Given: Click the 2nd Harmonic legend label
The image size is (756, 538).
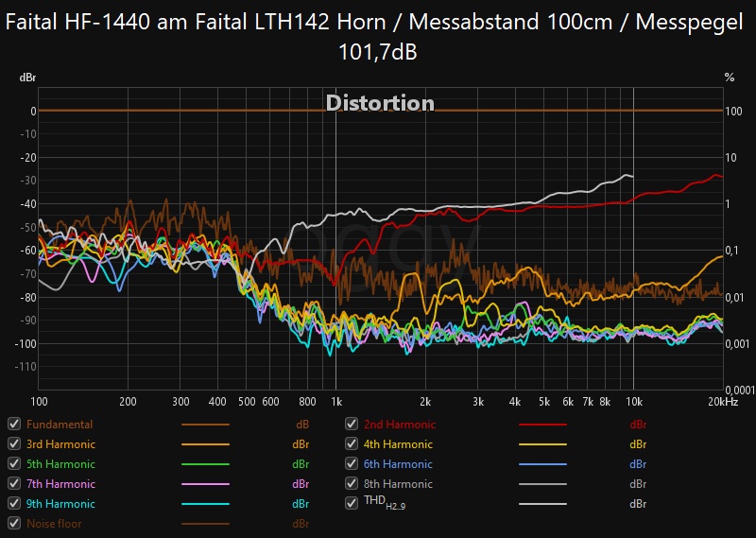Looking at the screenshot, I should coord(400,425).
